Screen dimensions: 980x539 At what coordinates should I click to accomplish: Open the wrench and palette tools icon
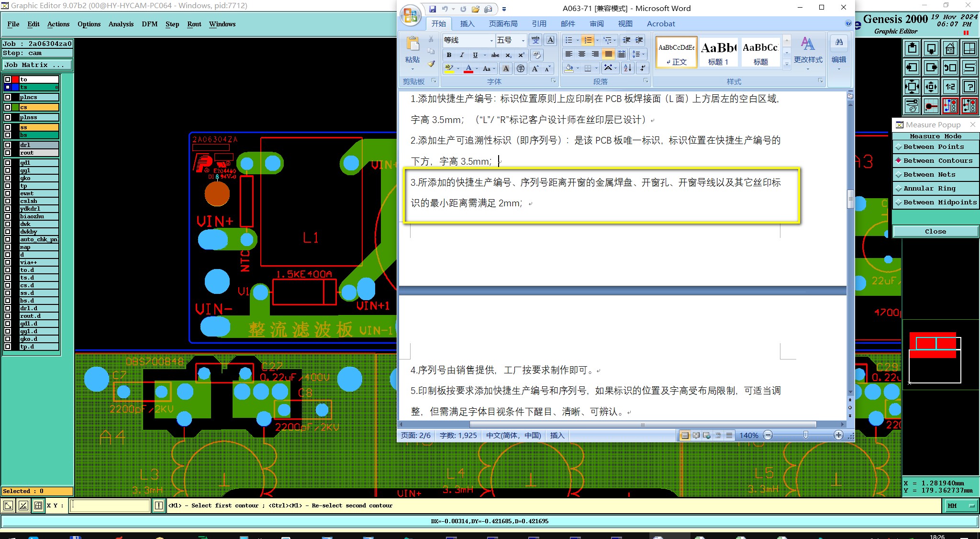click(x=912, y=106)
